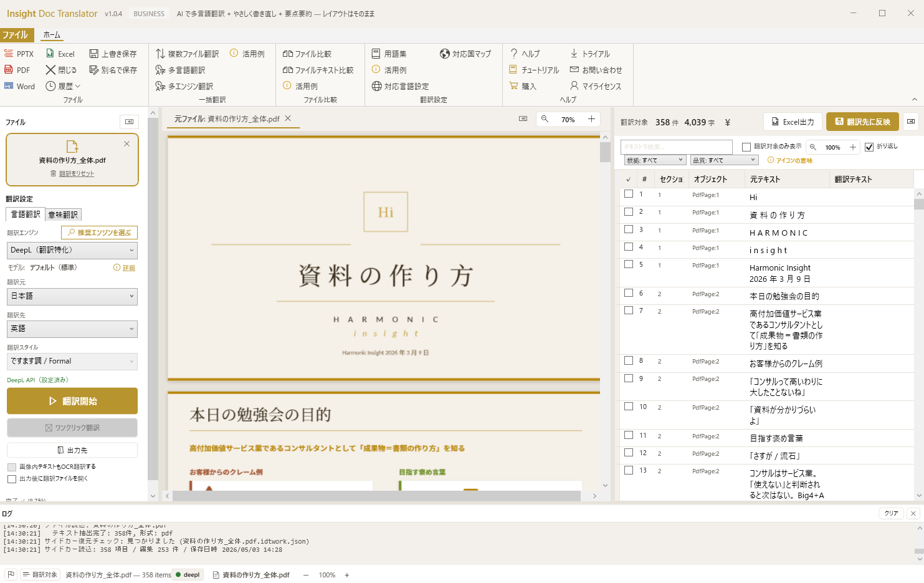
Task: Open 翻訳スタイル ですます調 dropdown
Action: pyautogui.click(x=72, y=361)
